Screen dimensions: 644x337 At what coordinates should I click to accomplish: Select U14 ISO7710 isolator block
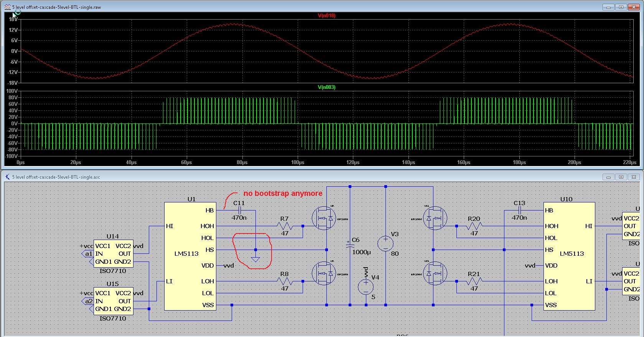pyautogui.click(x=114, y=254)
